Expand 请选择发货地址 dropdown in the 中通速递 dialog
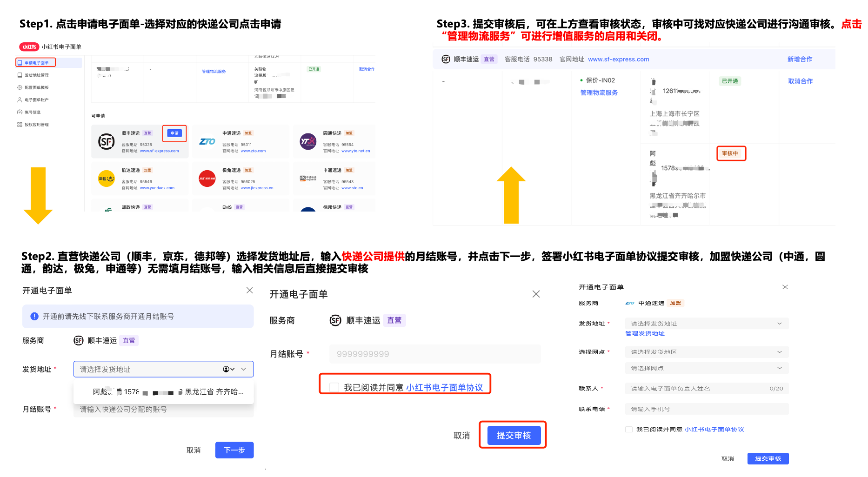This screenshot has height=477, width=868. click(707, 324)
